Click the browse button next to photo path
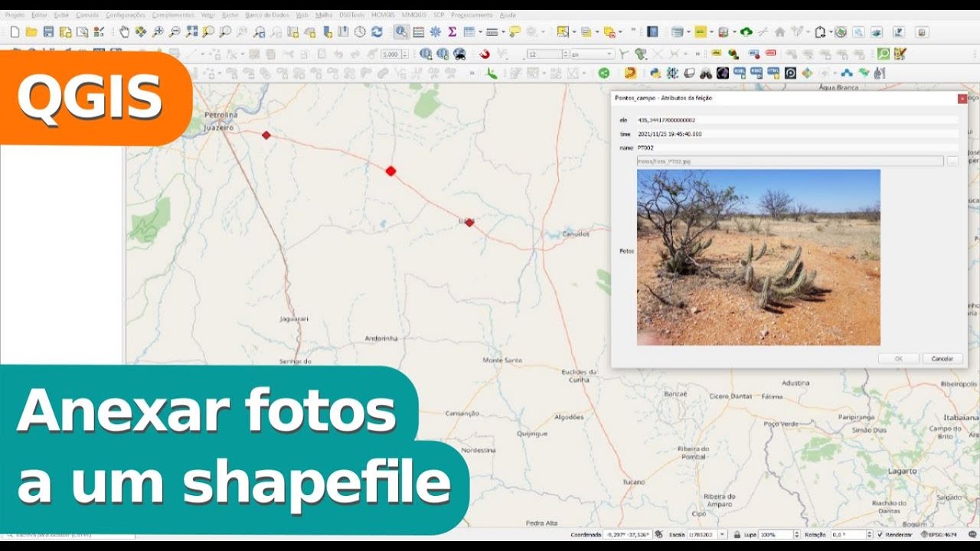The width and height of the screenshot is (980, 551). tap(952, 161)
